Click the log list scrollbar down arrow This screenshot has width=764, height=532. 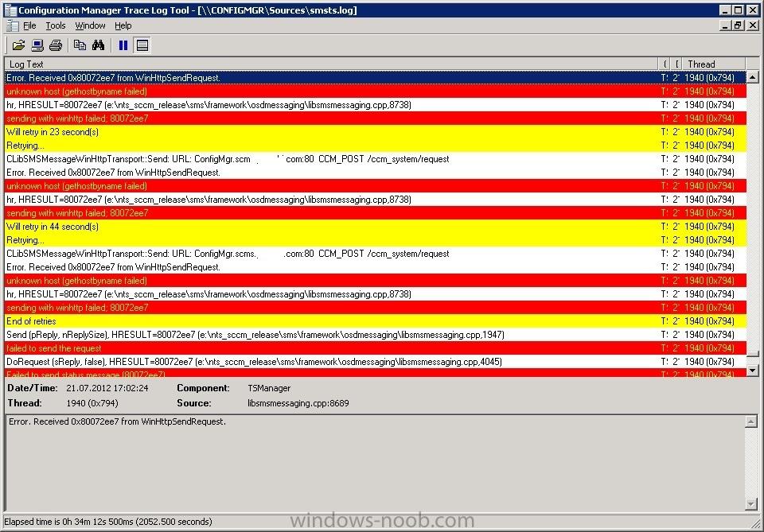753,371
